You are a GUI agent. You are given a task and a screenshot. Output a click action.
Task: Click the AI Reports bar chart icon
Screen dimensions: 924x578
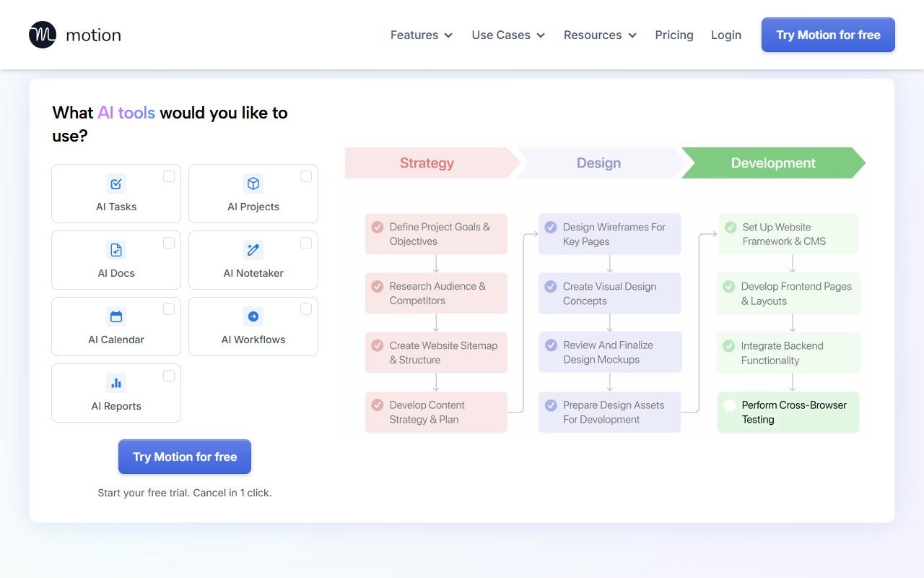click(116, 383)
